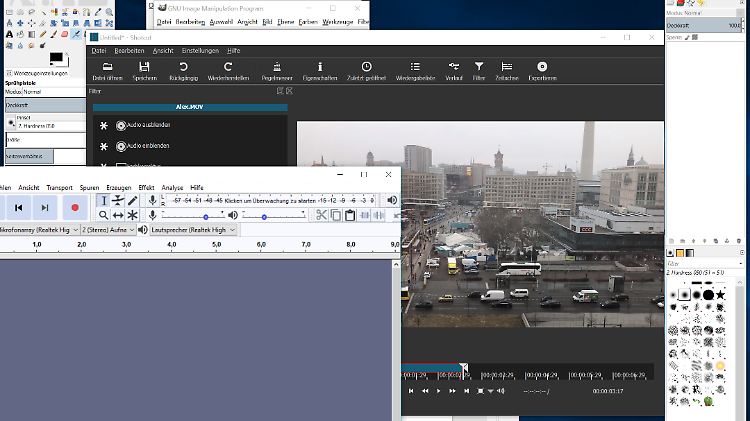Screen dimensions: 750x421
Task: Click the Record button in Audacity
Action: 75,207
